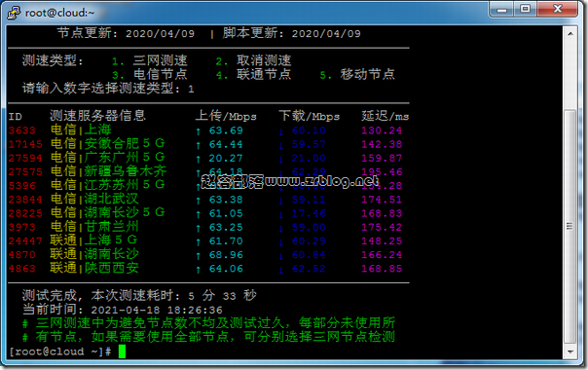
Task: Click the scrollbar up arrow
Action: (570, 33)
